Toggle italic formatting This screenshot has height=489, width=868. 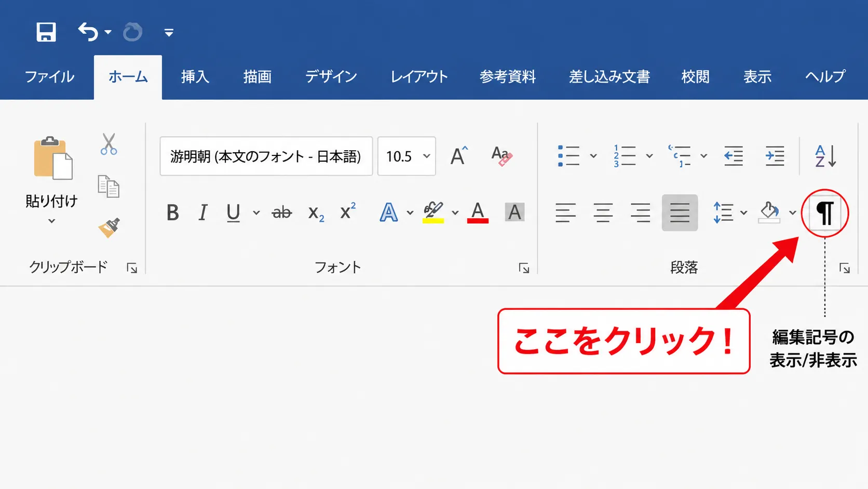tap(203, 213)
